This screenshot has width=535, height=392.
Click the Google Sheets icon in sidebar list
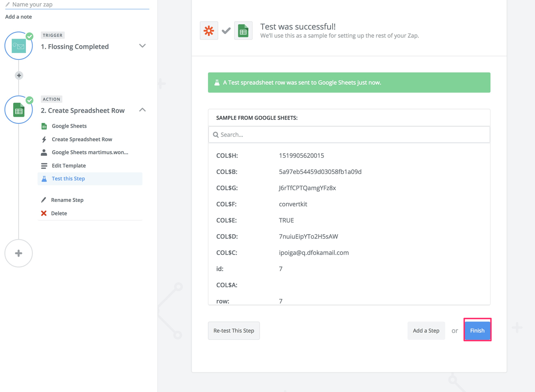pos(44,126)
